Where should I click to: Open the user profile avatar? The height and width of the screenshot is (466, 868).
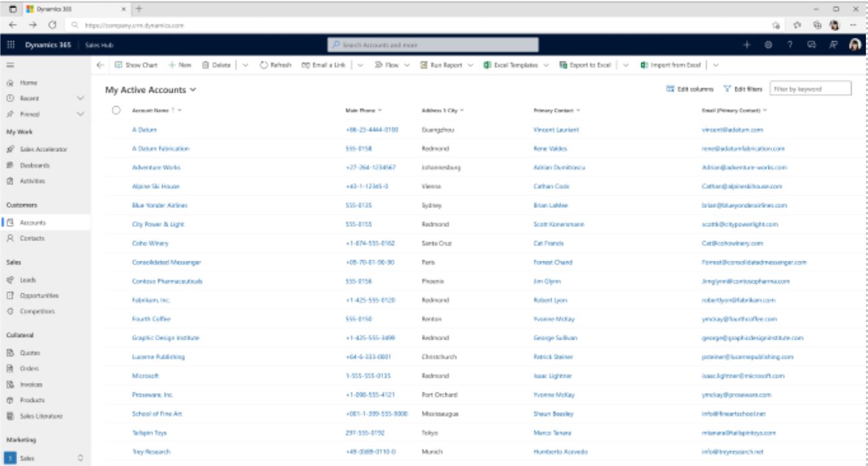[855, 45]
